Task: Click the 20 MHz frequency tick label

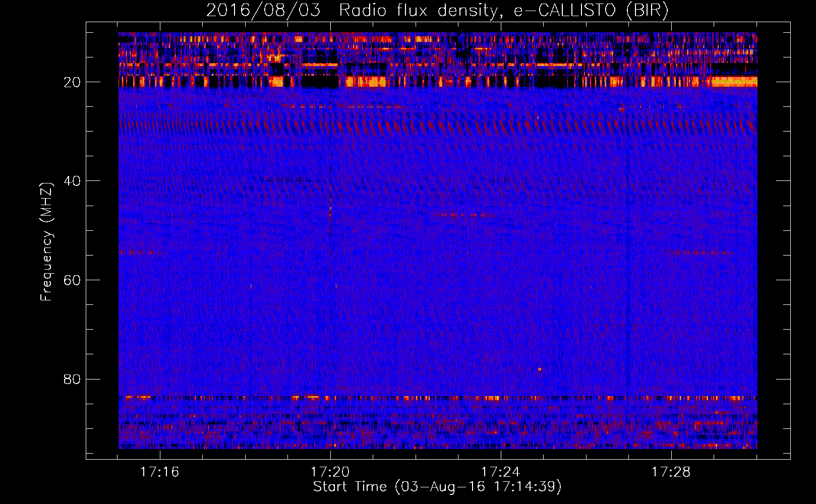Action: pos(72,82)
